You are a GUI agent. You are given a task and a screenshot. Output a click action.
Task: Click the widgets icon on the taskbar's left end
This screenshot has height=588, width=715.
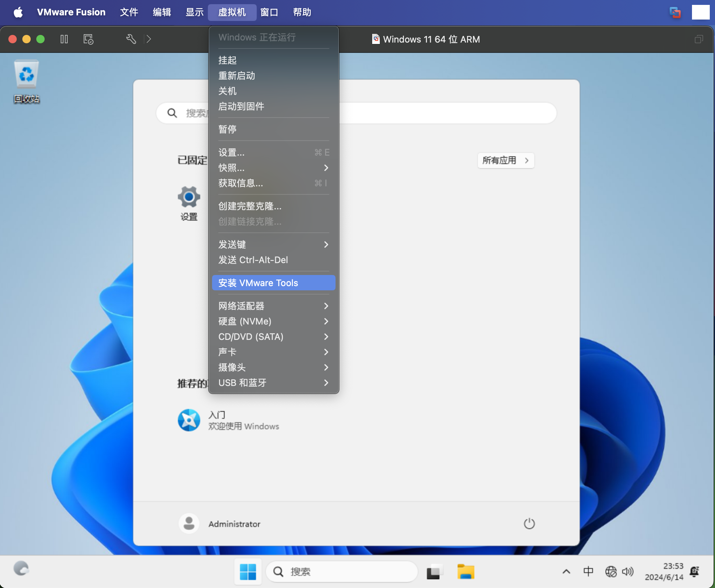coord(21,568)
